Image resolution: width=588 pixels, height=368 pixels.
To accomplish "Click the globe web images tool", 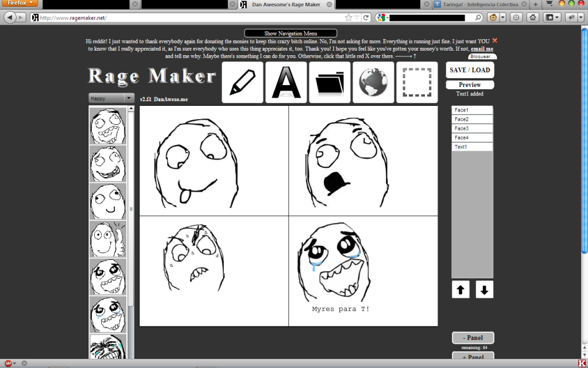I will [x=373, y=82].
